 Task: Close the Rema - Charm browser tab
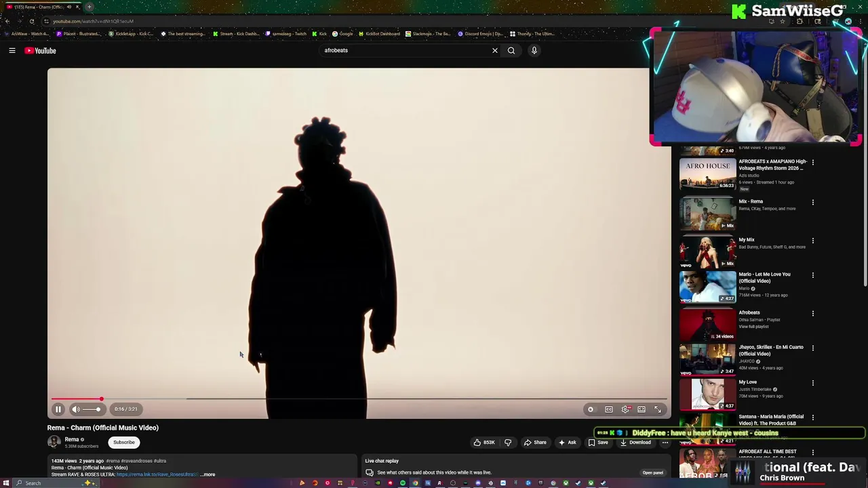77,7
